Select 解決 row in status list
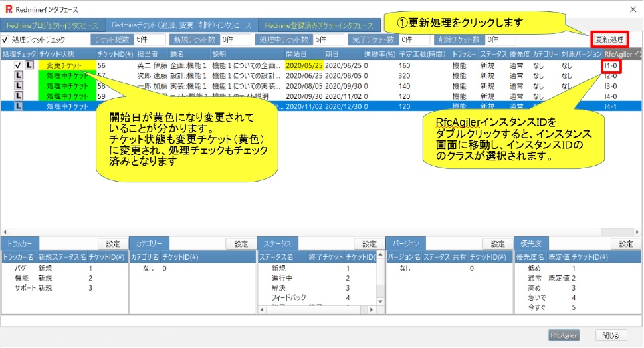The width and height of the screenshot is (644, 348). pos(317,288)
